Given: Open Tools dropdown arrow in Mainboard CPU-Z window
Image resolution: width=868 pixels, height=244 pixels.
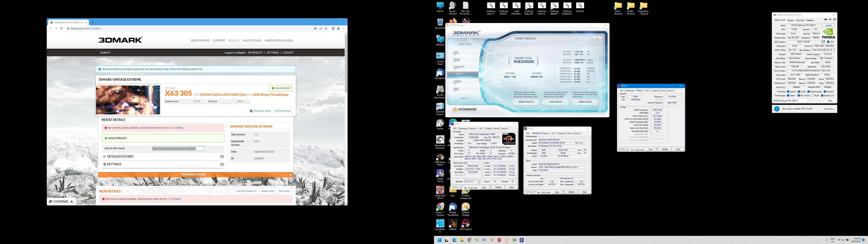Looking at the screenshot, I should pyautogui.click(x=563, y=192).
